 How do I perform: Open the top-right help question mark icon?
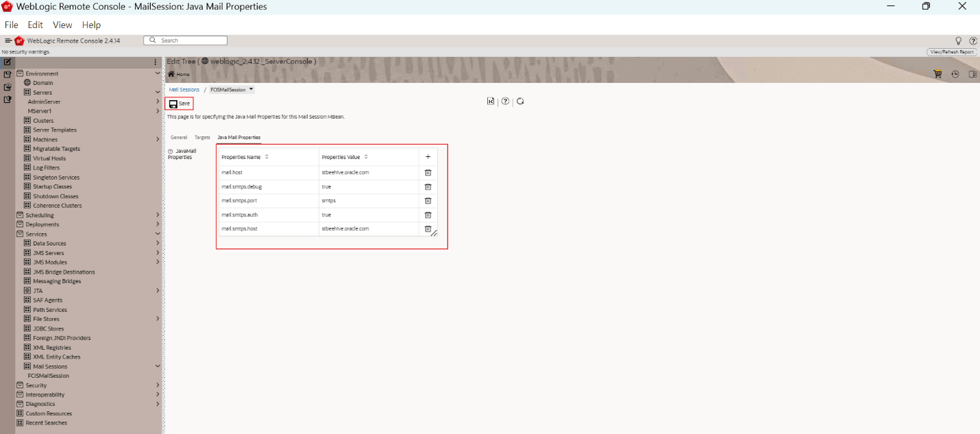(x=972, y=41)
